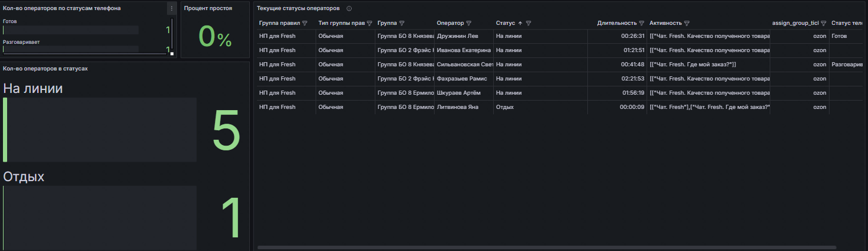Toggle sort arrow on the Статус header
Image resolution: width=868 pixels, height=251 pixels.
[x=520, y=23]
